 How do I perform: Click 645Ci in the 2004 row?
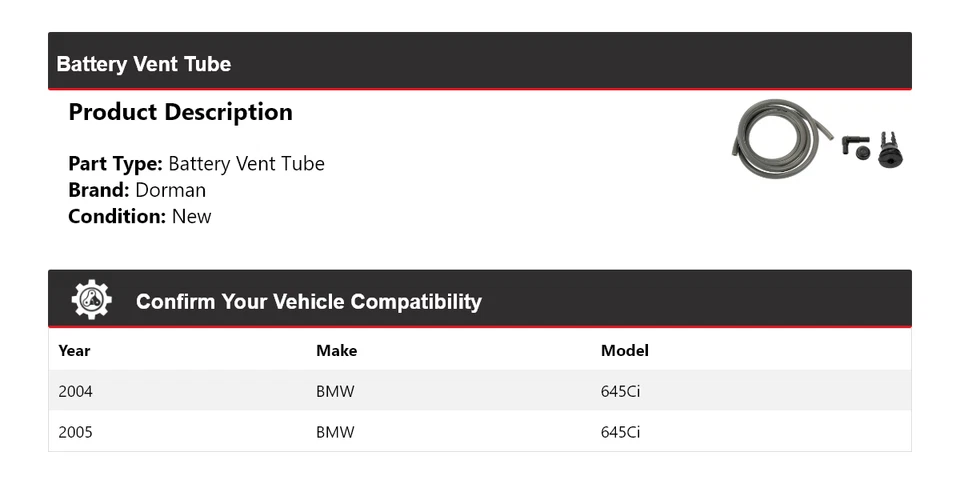pyautogui.click(x=620, y=391)
